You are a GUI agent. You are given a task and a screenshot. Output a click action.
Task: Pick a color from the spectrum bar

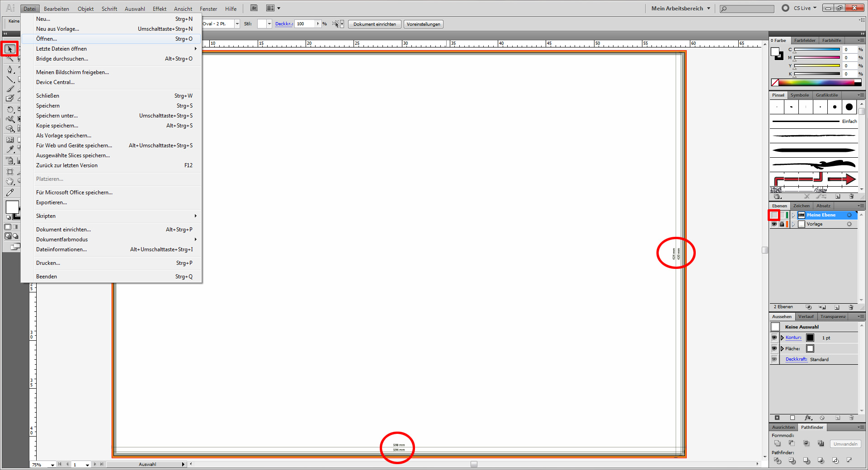point(814,82)
